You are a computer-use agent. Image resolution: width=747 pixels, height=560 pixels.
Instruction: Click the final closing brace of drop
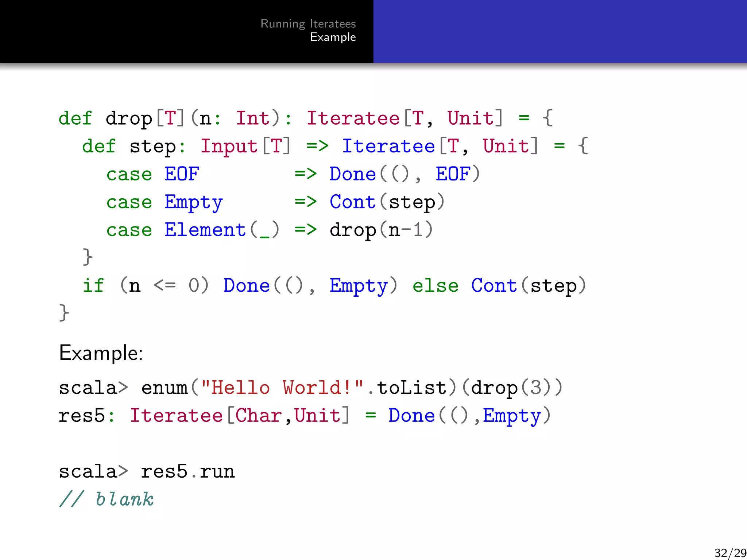coord(64,313)
